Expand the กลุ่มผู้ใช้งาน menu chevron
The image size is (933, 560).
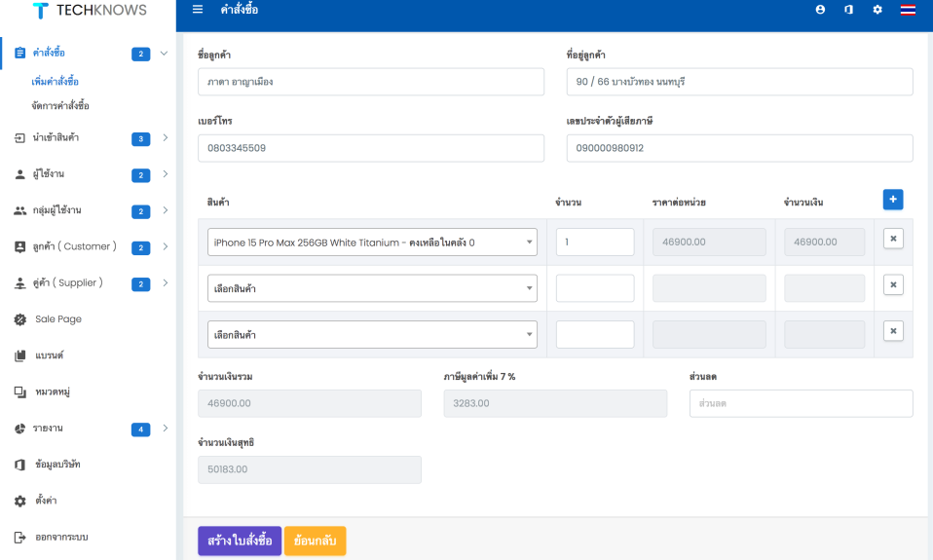coord(165,210)
